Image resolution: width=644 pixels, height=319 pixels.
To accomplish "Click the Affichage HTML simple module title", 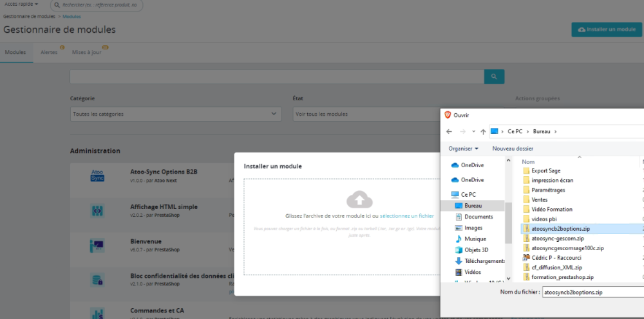I will pyautogui.click(x=164, y=207).
